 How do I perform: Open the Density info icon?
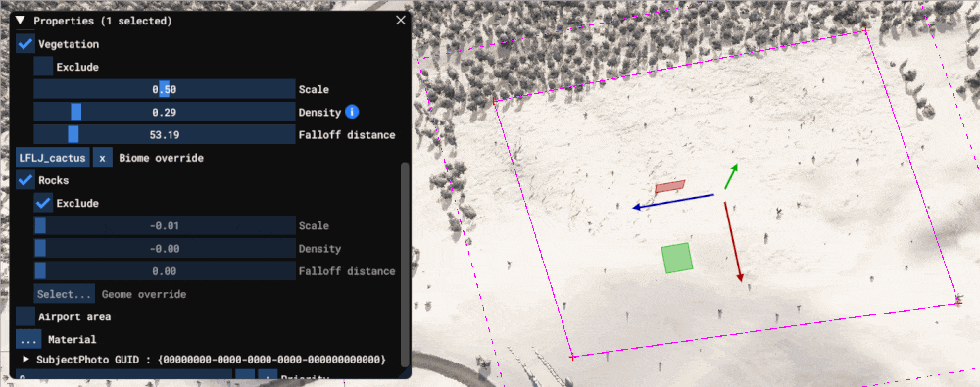(x=352, y=112)
